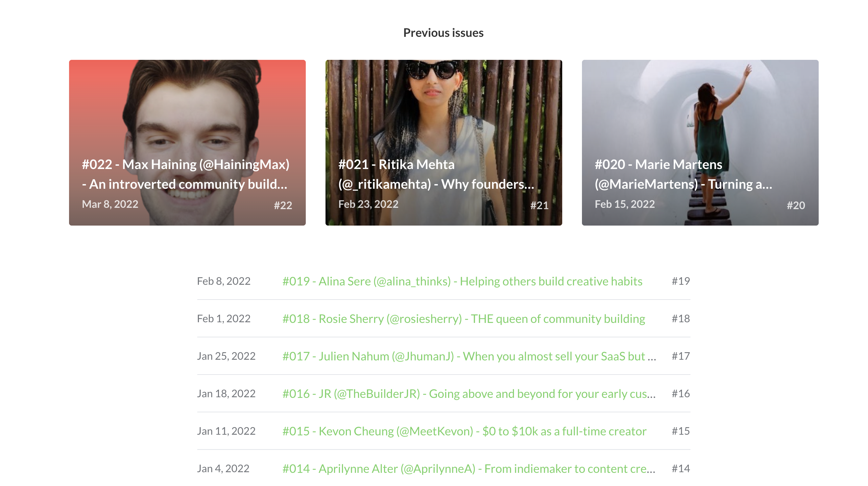Open issue #014 Aprilynne Alter link
868x486 pixels.
click(x=469, y=469)
